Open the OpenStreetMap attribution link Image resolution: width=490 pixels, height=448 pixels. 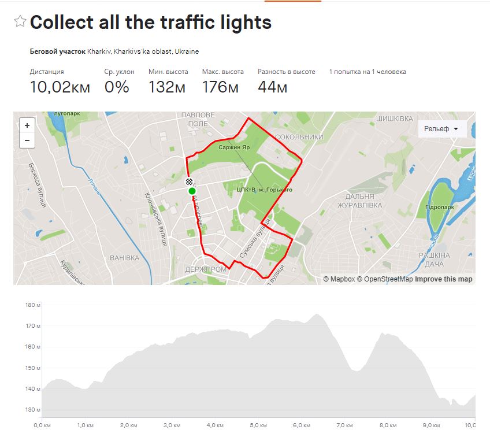[x=385, y=279]
